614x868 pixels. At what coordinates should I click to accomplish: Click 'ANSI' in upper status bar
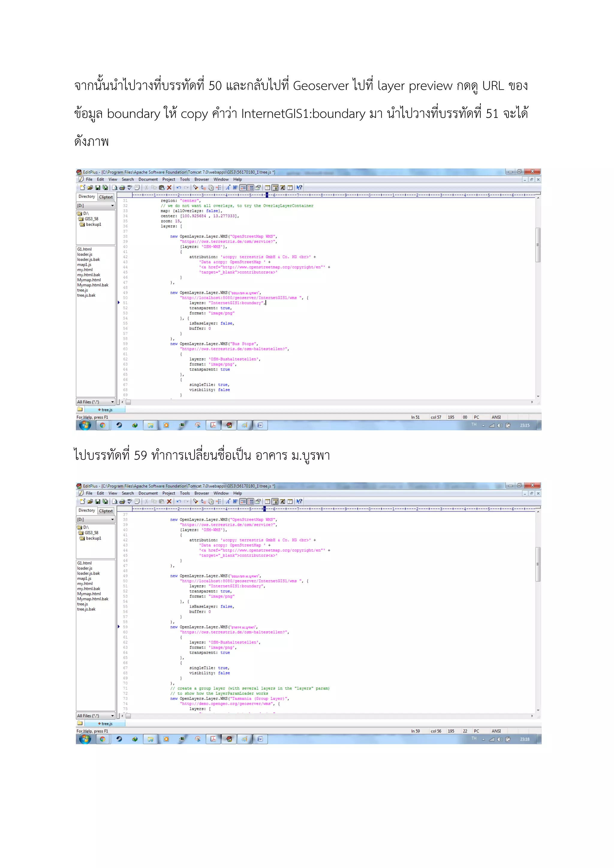tap(496, 418)
